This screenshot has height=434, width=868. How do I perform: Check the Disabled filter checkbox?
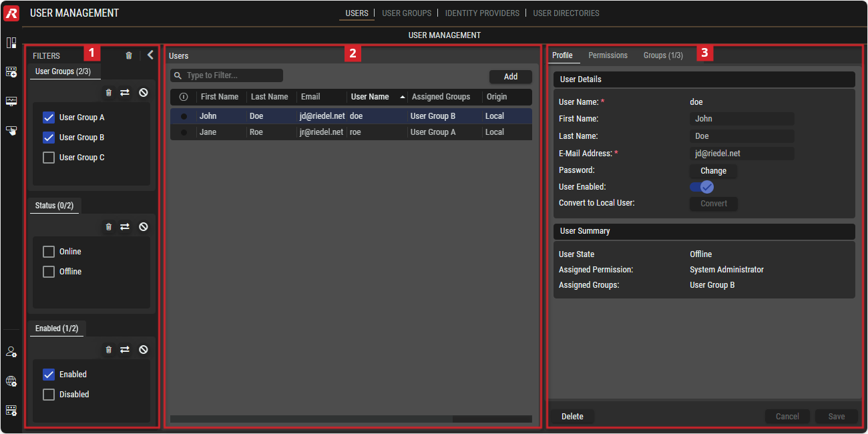point(49,395)
